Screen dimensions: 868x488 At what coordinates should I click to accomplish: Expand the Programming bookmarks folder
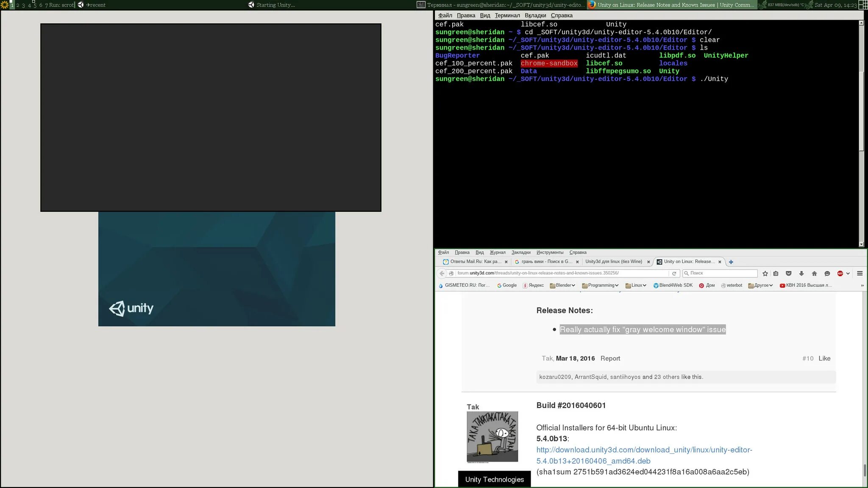click(x=601, y=286)
